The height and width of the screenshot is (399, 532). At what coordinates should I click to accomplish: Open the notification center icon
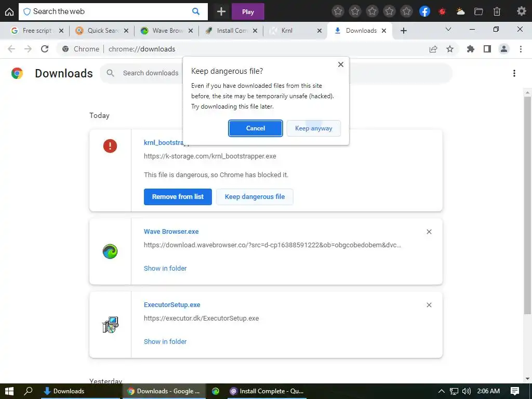[515, 391]
